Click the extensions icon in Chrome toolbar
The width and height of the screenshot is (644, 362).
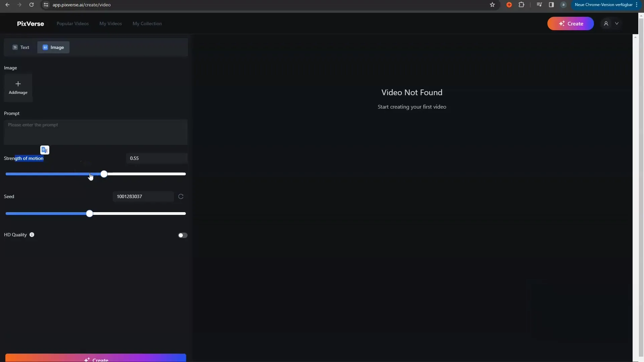pyautogui.click(x=522, y=4)
